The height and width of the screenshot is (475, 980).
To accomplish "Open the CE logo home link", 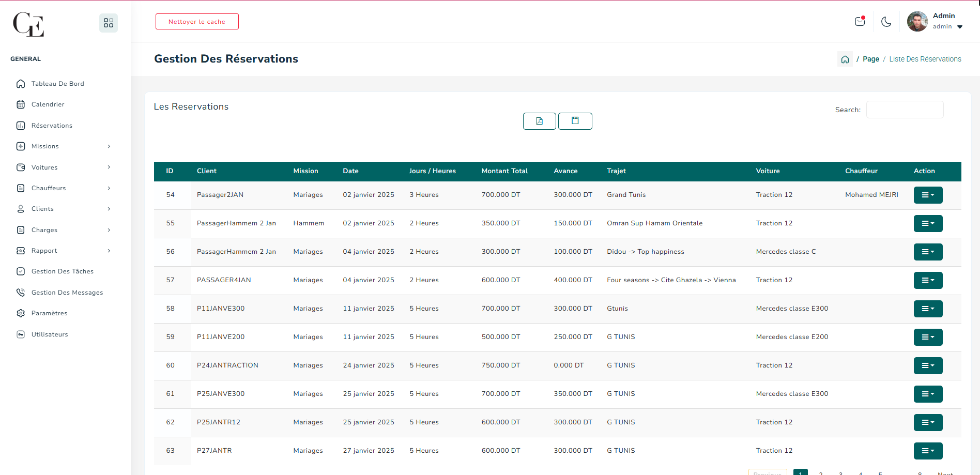I will pyautogui.click(x=28, y=24).
